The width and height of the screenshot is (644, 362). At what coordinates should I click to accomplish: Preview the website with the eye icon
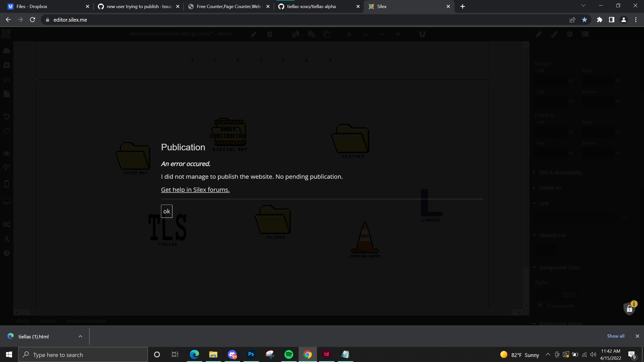pos(7,153)
